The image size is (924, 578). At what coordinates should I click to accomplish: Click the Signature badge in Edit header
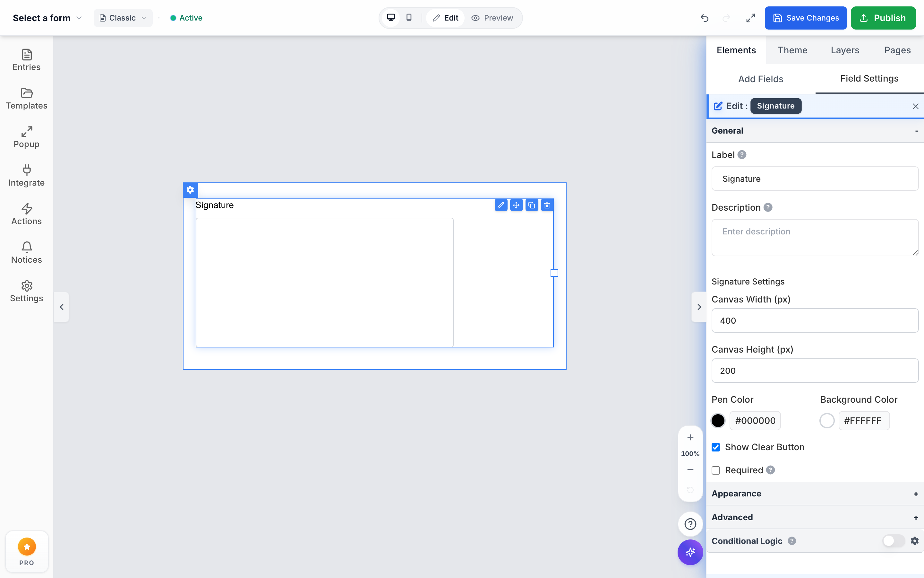tap(775, 106)
